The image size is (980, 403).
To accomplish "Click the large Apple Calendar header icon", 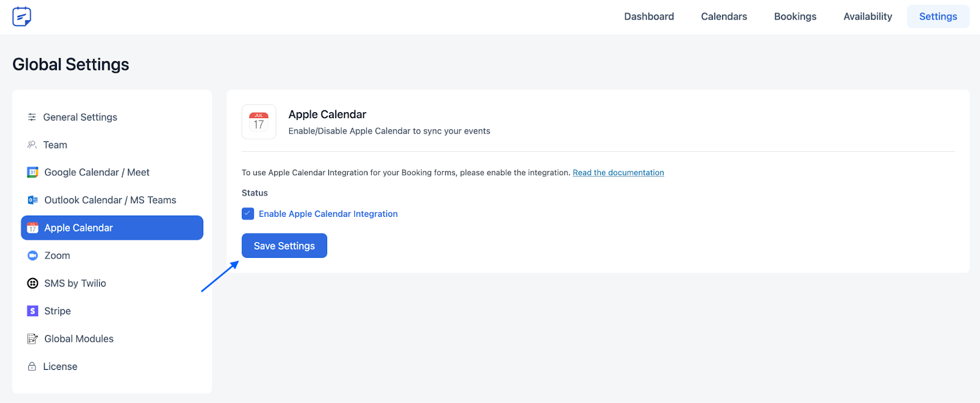I will (x=259, y=122).
